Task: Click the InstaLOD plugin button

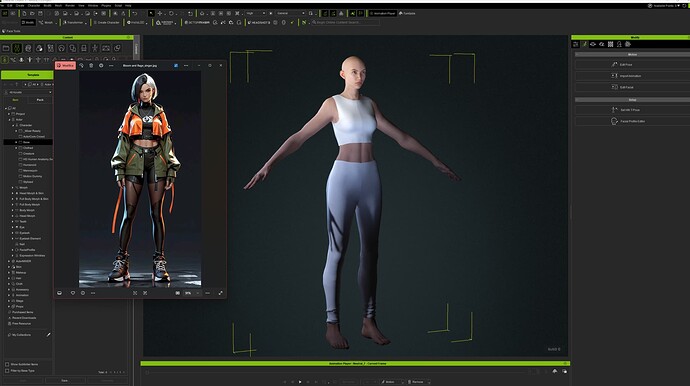Action: click(136, 22)
